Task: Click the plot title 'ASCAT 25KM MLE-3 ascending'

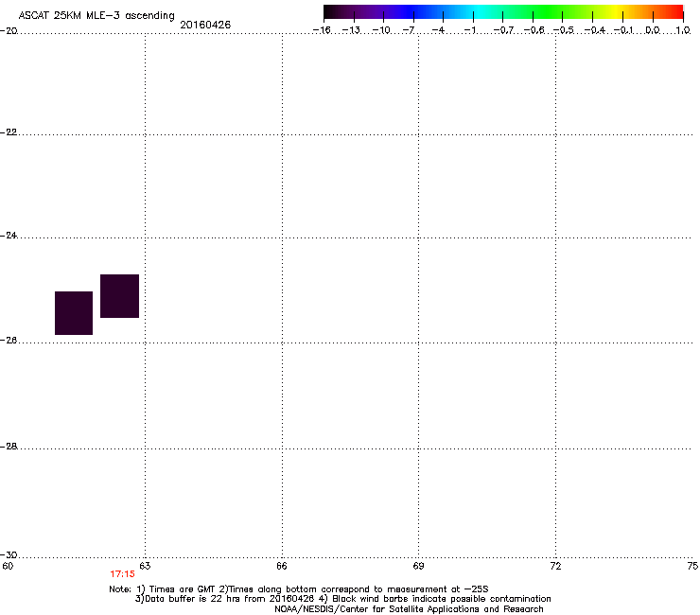Action: point(96,16)
